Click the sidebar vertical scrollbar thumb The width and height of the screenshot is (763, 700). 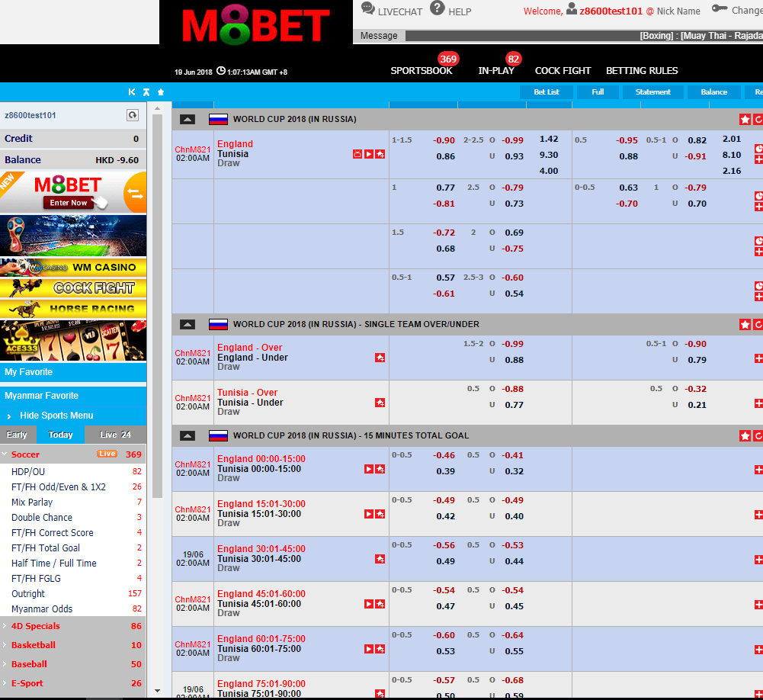click(157, 307)
